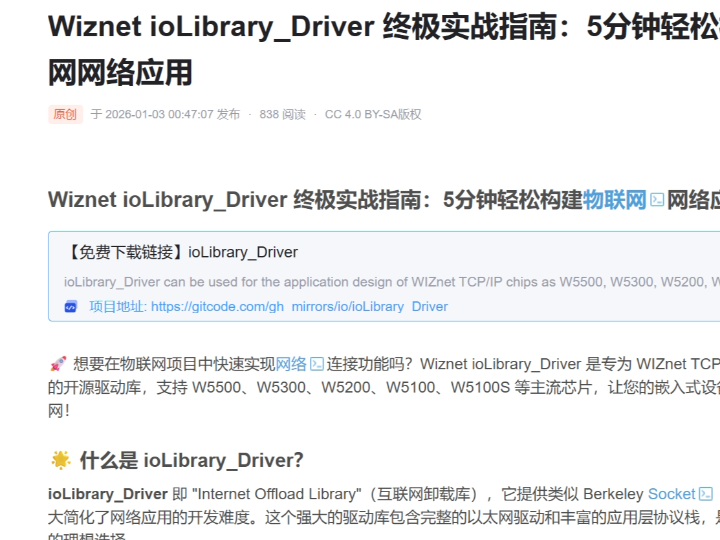Viewport: 720px width, 540px height.
Task: Click the search icon next to Socket
Action: point(706,494)
